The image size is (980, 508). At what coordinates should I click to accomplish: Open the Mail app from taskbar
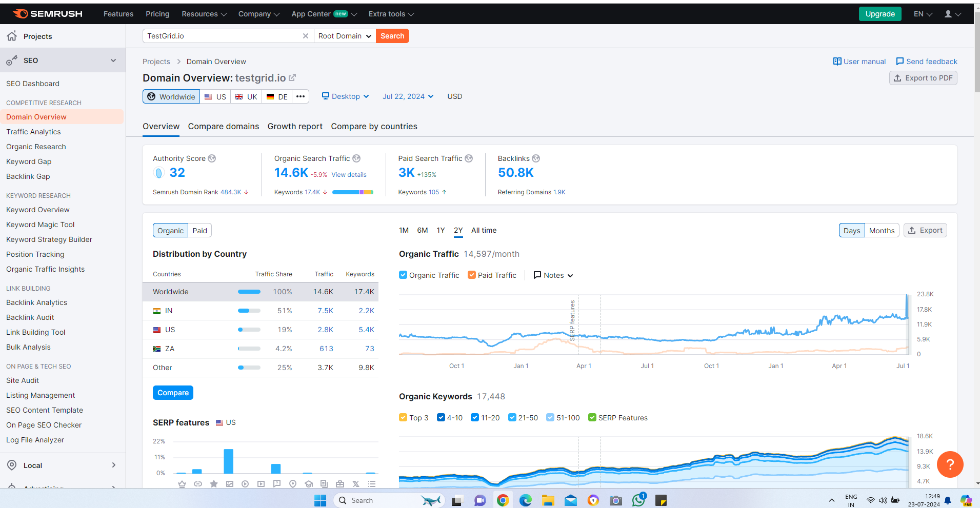571,500
